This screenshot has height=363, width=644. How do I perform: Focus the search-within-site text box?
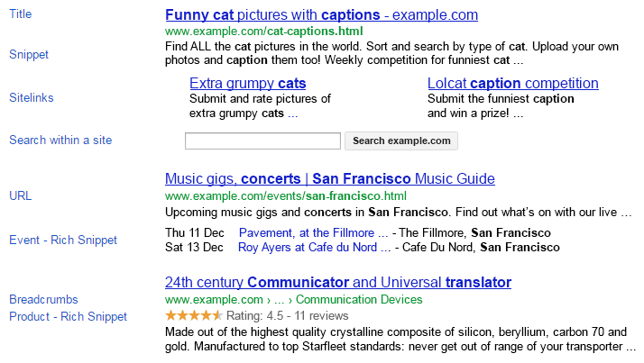tap(262, 141)
